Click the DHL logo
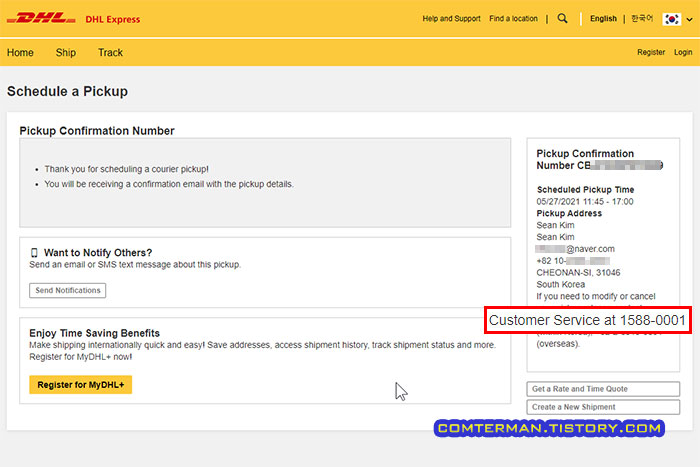The image size is (700, 467). (41, 19)
